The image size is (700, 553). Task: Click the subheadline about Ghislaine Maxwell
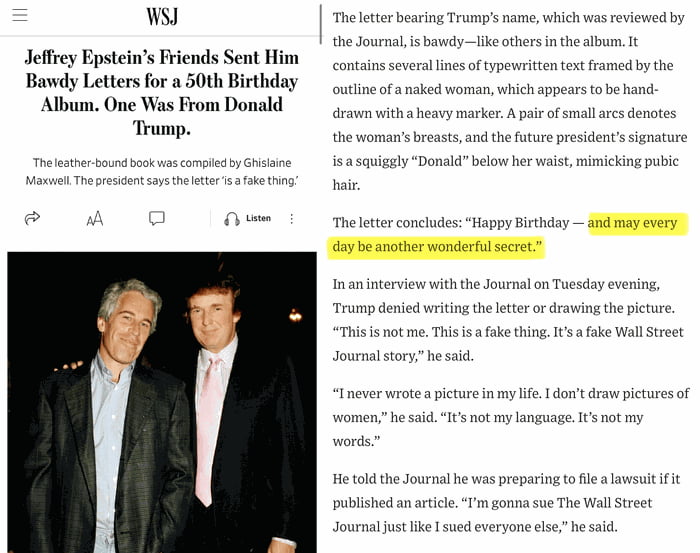[162, 171]
